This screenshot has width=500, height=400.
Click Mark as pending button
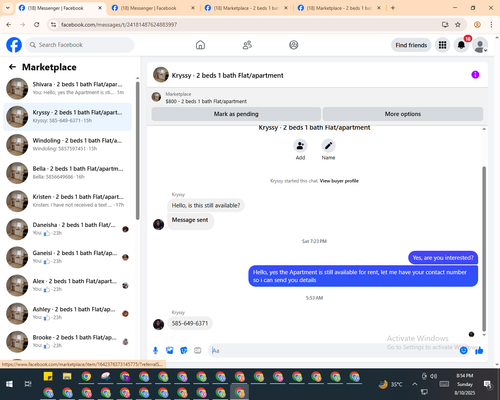236,114
